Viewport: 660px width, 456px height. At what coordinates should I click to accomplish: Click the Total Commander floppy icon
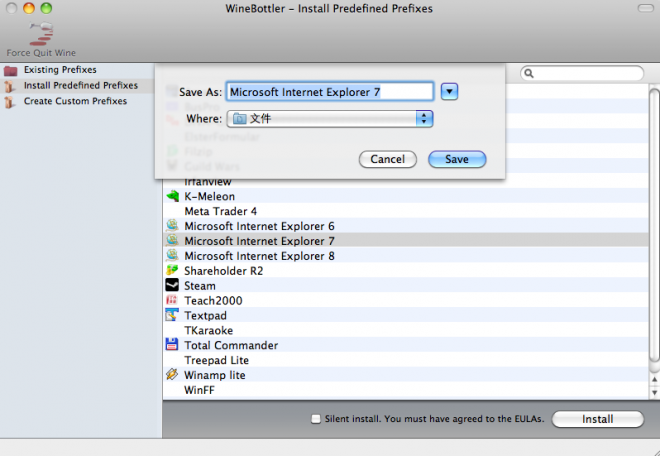[x=173, y=345]
